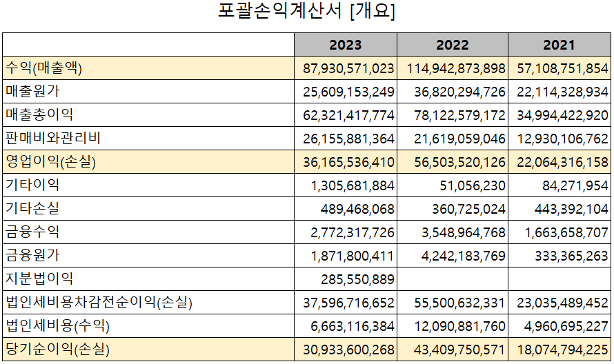Click the 수익(매출액) row label

coord(43,68)
